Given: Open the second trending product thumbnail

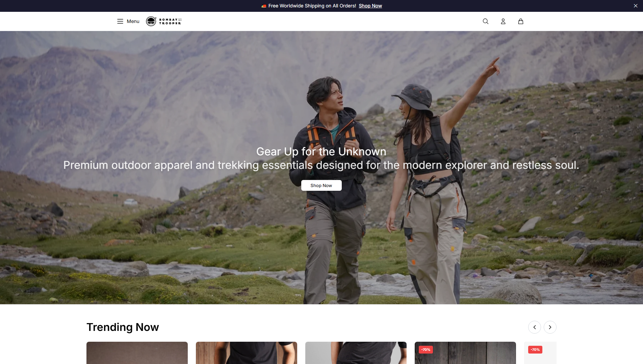Looking at the screenshot, I should [x=247, y=353].
